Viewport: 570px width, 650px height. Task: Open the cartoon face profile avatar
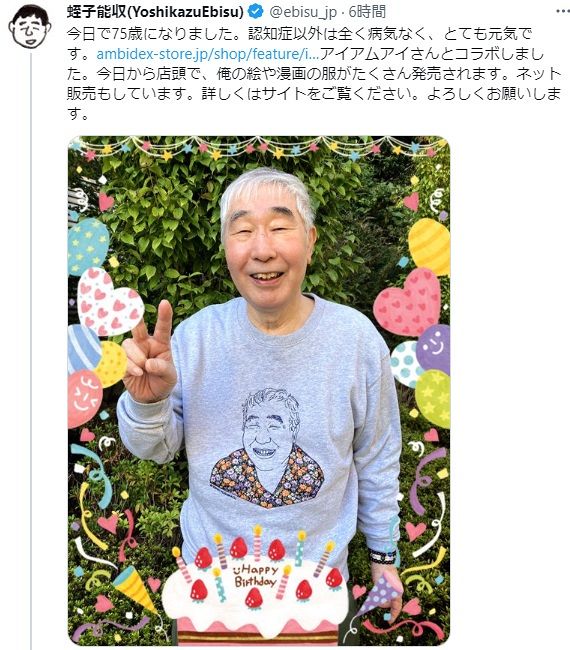pyautogui.click(x=29, y=27)
